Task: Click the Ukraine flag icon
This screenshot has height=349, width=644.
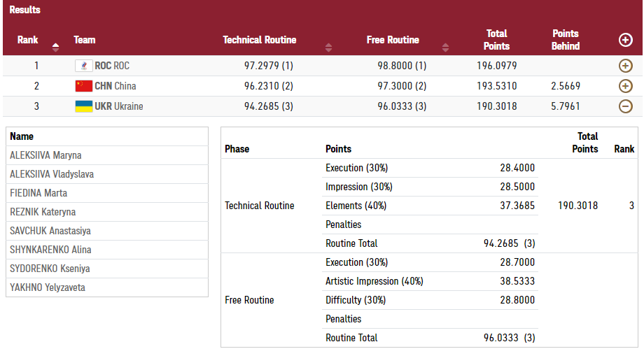Action: click(83, 106)
